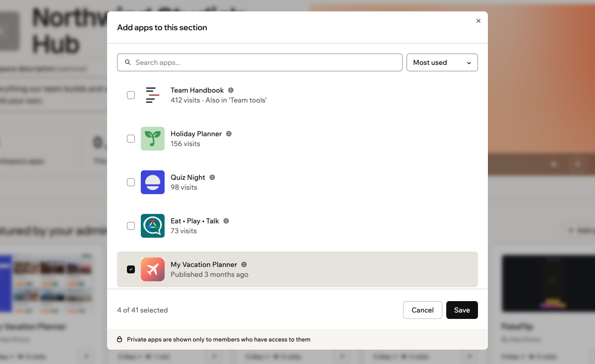595x364 pixels.
Task: Click the Holiday Planner sprout icon
Action: pos(153,139)
